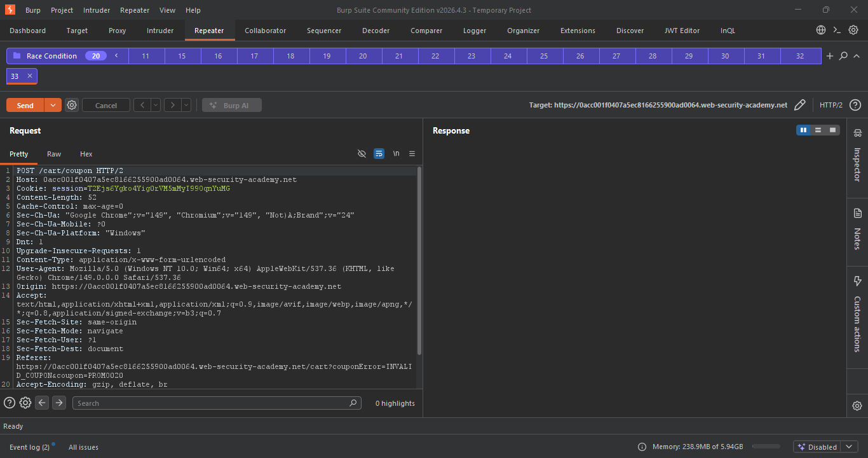Click the Burp AI button
The height and width of the screenshot is (458, 868).
pyautogui.click(x=232, y=105)
